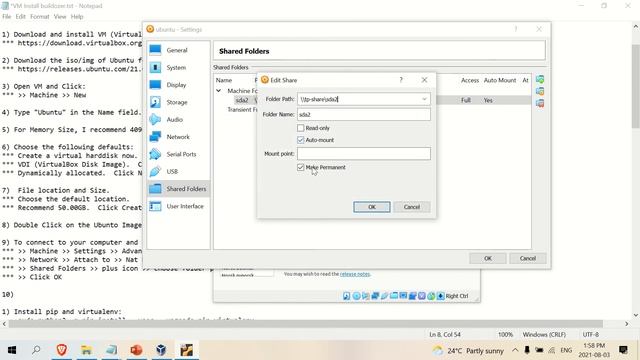Screen dimensions: 640x360
Task: Click the network indicator in VM status bar
Action: 375,296
